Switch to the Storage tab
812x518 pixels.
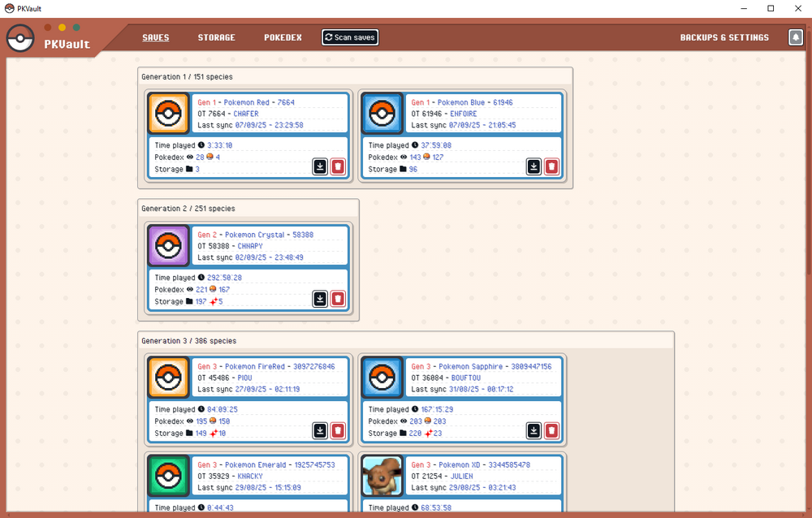pos(216,37)
